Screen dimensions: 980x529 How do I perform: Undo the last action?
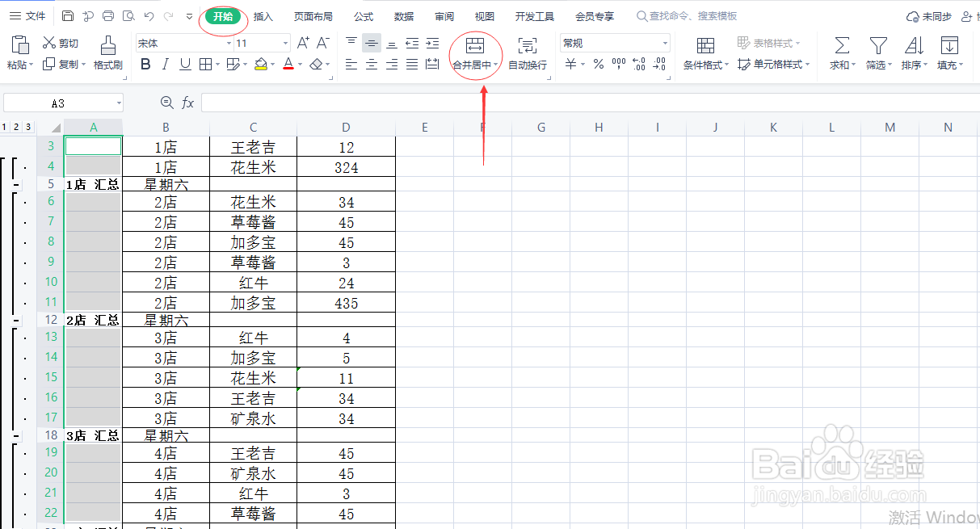[x=149, y=16]
